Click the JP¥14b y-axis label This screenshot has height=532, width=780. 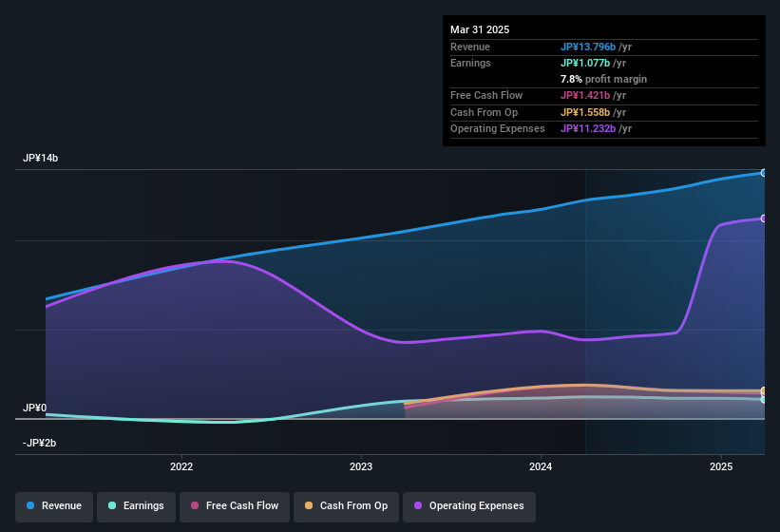pyautogui.click(x=40, y=158)
